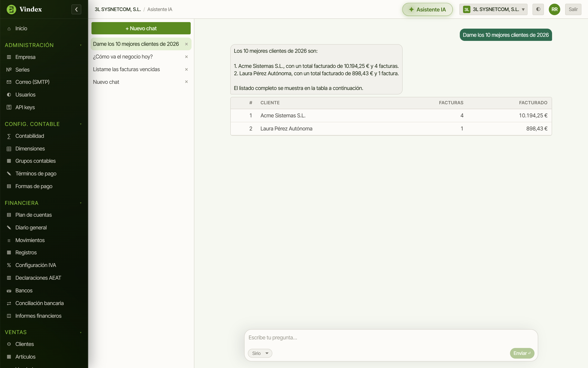Collapse the CONFIG. CONTABLE section
This screenshot has height=368, width=588.
pos(81,124)
